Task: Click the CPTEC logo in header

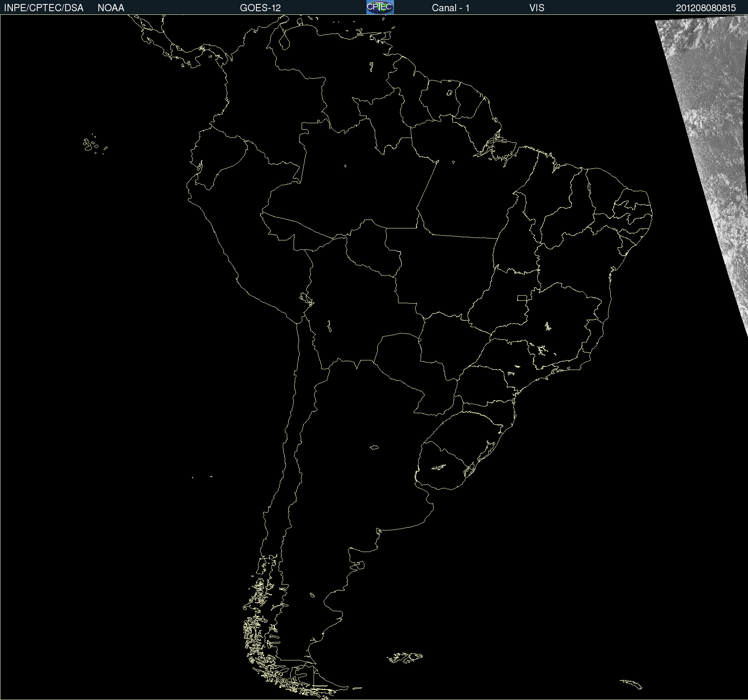Action: tap(380, 7)
